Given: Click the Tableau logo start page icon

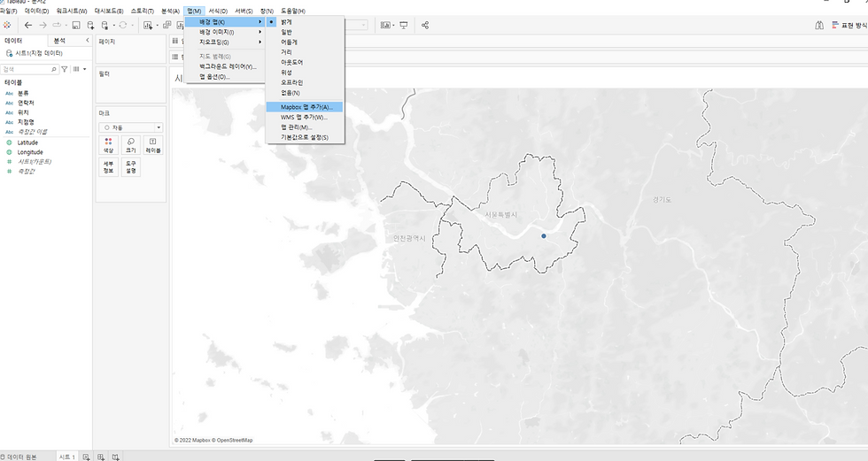Looking at the screenshot, I should tap(7, 25).
